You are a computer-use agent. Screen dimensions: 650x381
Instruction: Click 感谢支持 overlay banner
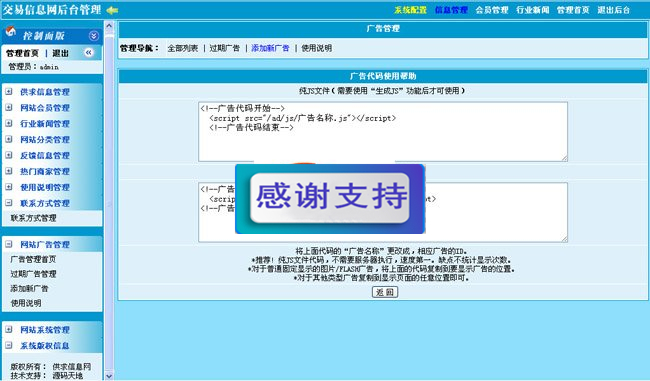pos(330,199)
